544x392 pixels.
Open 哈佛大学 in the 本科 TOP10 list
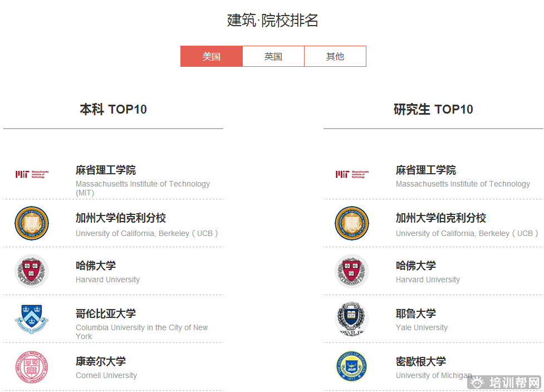(96, 266)
